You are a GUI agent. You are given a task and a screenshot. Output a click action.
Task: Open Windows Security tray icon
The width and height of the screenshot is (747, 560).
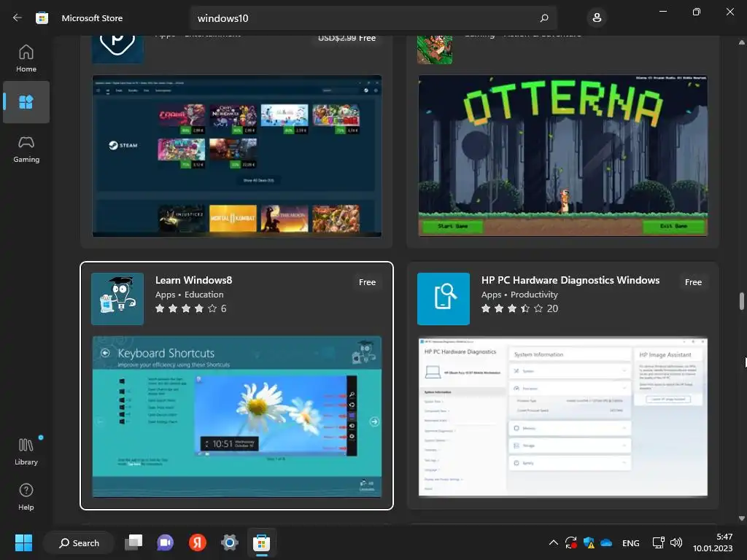589,542
